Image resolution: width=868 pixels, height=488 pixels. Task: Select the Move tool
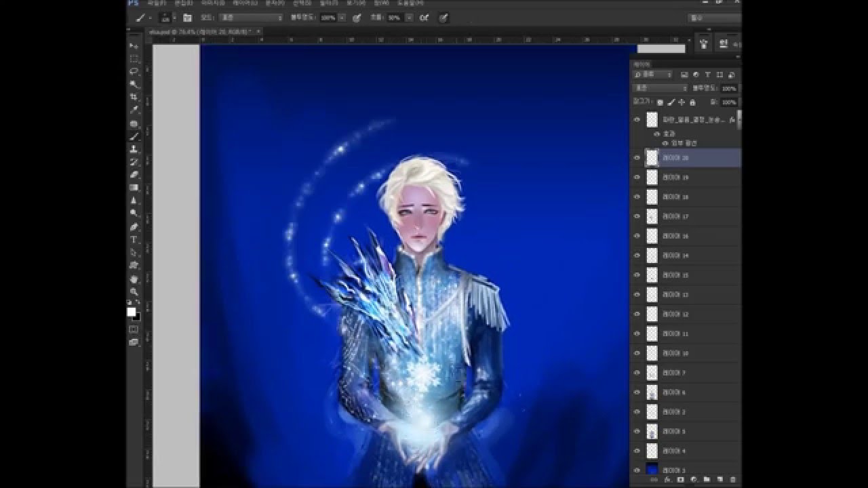134,46
